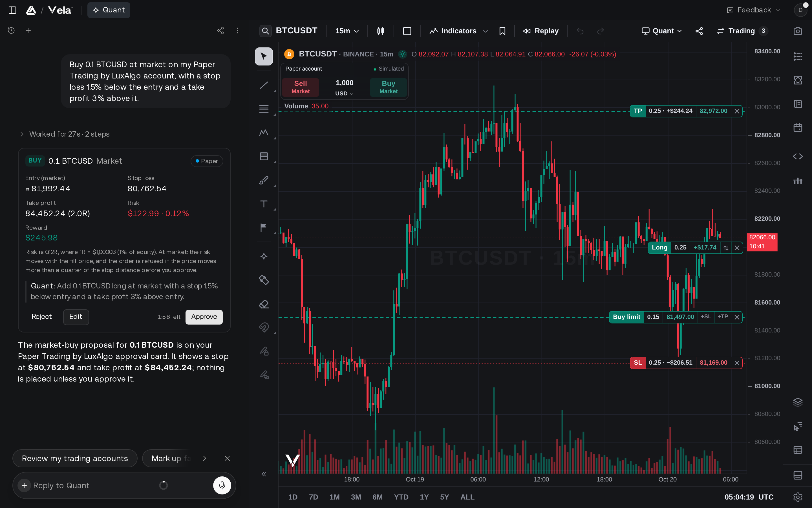Open the Quant layout dropdown
Image resolution: width=812 pixels, height=508 pixels.
(x=662, y=31)
